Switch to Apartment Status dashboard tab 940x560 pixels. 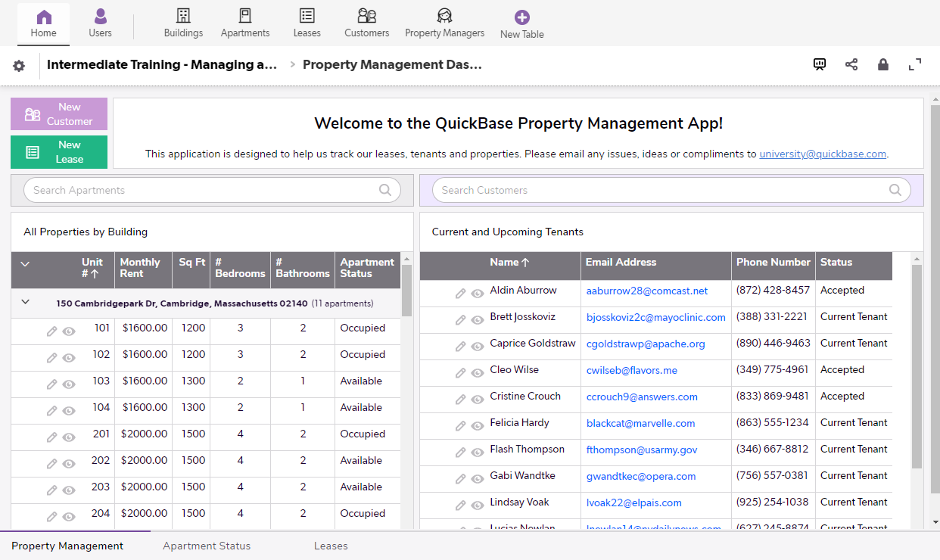(x=207, y=546)
